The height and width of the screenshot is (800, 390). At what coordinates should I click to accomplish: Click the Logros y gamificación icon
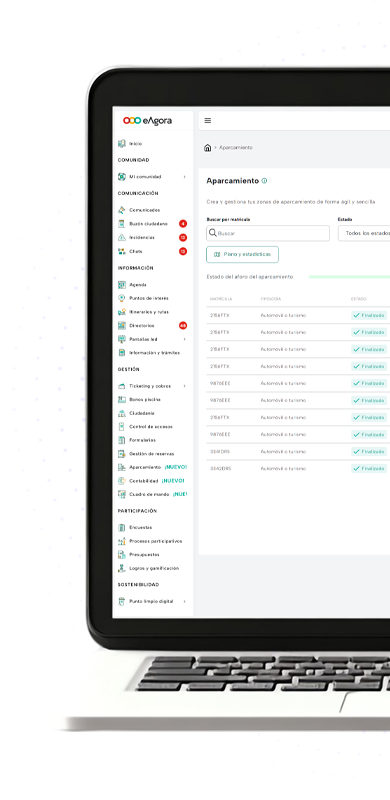121,568
